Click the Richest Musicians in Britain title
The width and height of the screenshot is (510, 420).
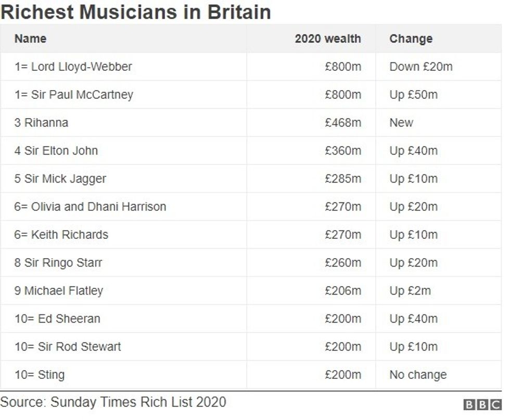[135, 11]
